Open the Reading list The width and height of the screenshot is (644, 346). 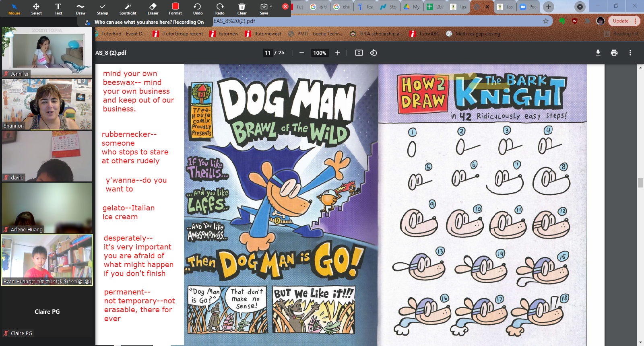point(621,34)
